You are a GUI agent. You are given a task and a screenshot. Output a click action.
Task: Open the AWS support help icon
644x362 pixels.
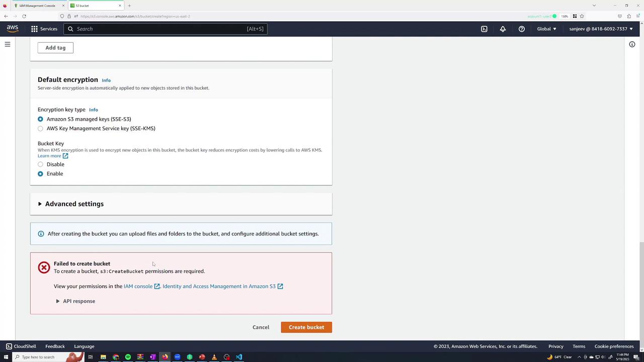[522, 29]
